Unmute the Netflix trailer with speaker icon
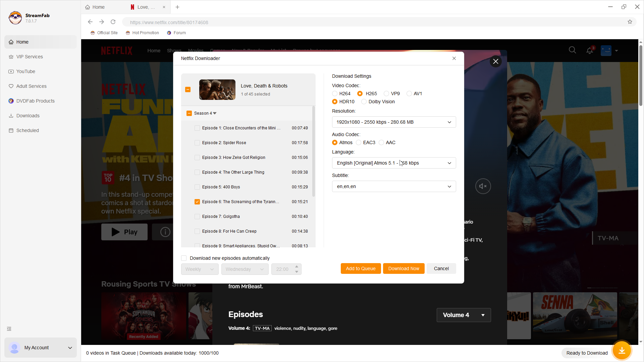644x362 pixels. 483,186
